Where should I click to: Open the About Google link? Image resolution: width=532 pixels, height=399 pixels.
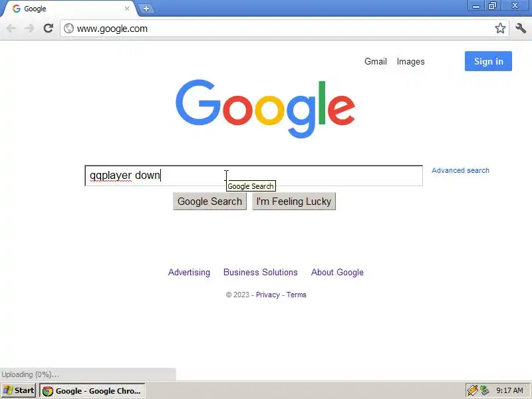point(337,273)
